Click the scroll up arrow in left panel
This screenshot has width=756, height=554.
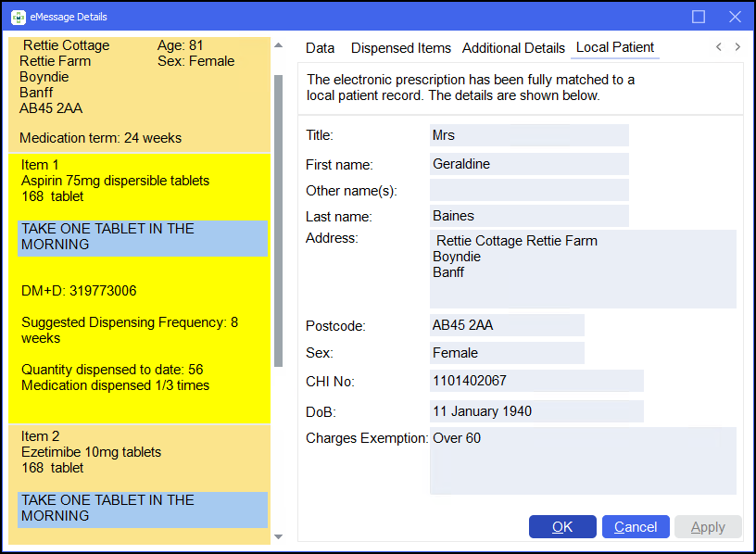pyautogui.click(x=278, y=45)
